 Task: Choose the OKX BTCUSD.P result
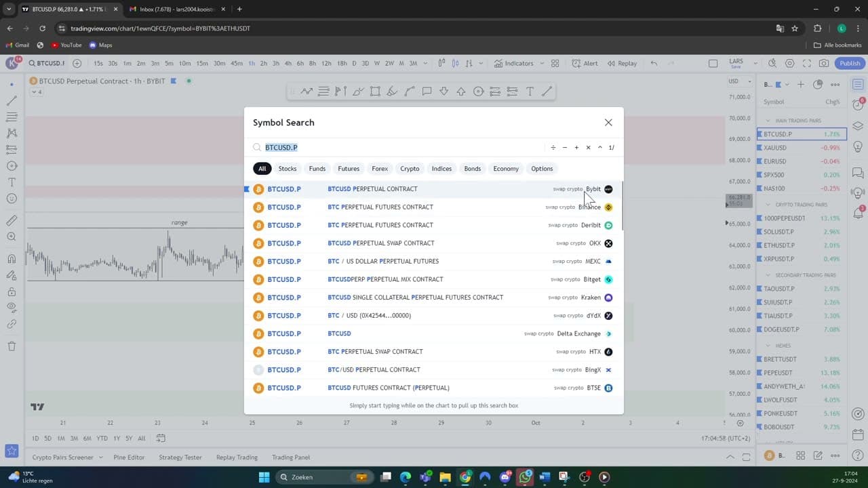tap(433, 243)
